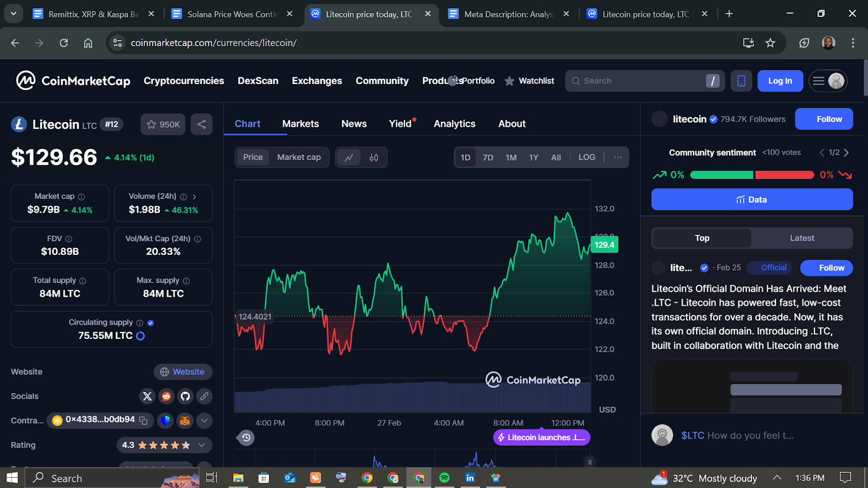Click the Market cap info icon

81,197
